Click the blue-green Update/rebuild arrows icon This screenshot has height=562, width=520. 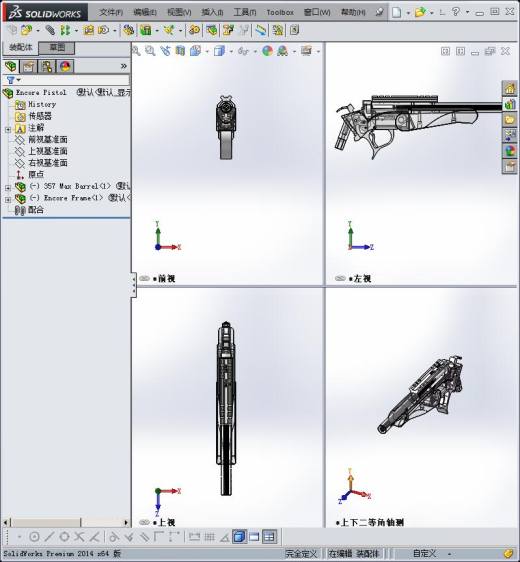pos(261,30)
